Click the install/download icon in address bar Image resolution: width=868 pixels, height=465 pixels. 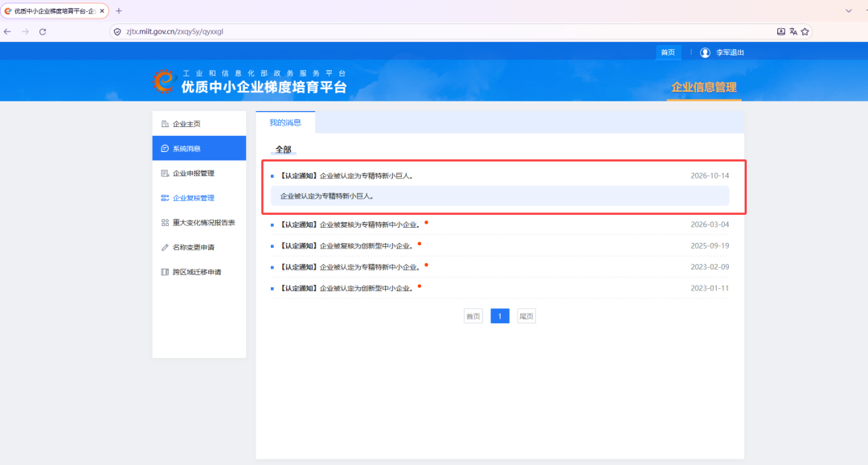pos(780,31)
